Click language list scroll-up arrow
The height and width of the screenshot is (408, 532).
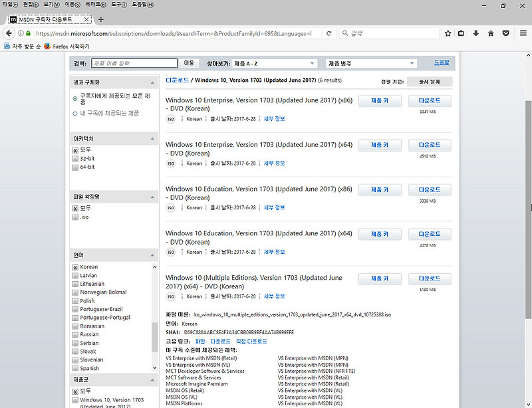[155, 267]
